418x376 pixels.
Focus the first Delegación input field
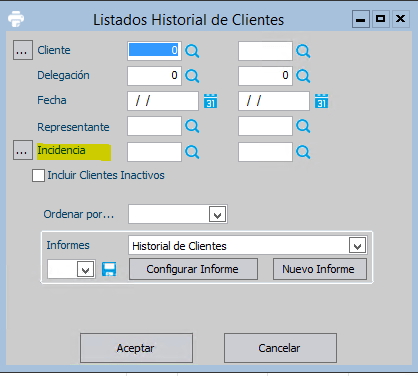(x=154, y=76)
